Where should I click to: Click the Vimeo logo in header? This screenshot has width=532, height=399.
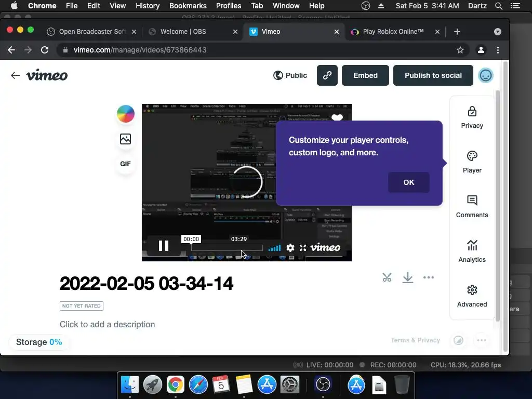click(47, 75)
